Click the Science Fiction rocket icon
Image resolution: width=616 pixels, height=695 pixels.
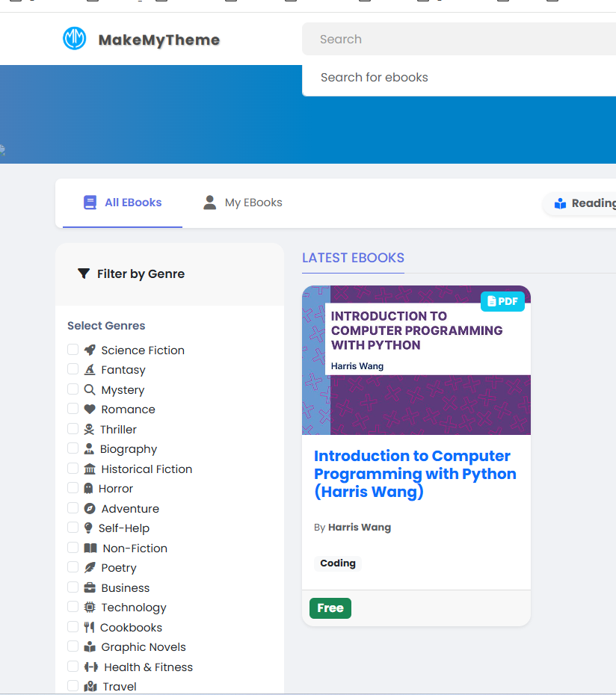(90, 350)
